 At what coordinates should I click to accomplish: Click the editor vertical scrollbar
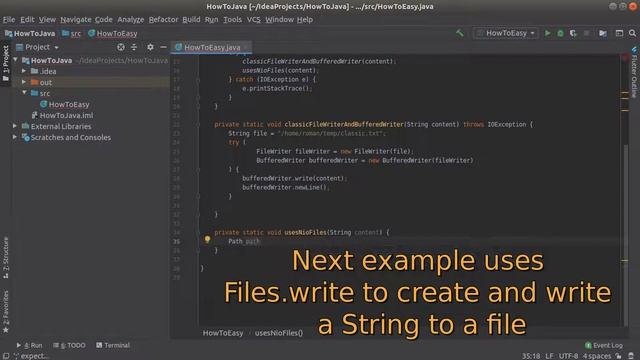626,235
